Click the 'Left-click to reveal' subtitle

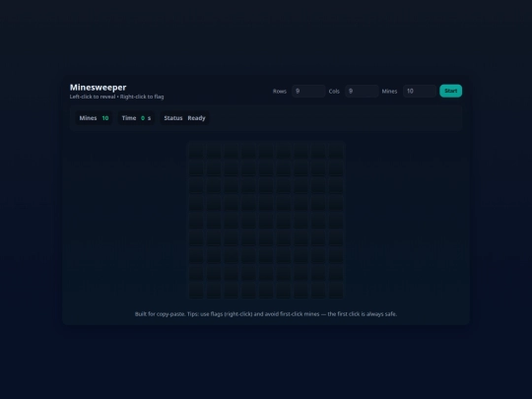[116, 97]
